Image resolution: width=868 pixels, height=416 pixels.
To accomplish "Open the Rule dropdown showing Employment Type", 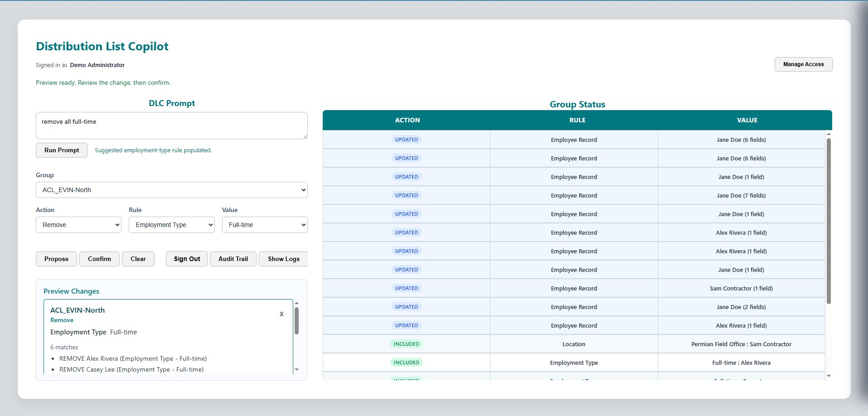I will (x=171, y=224).
